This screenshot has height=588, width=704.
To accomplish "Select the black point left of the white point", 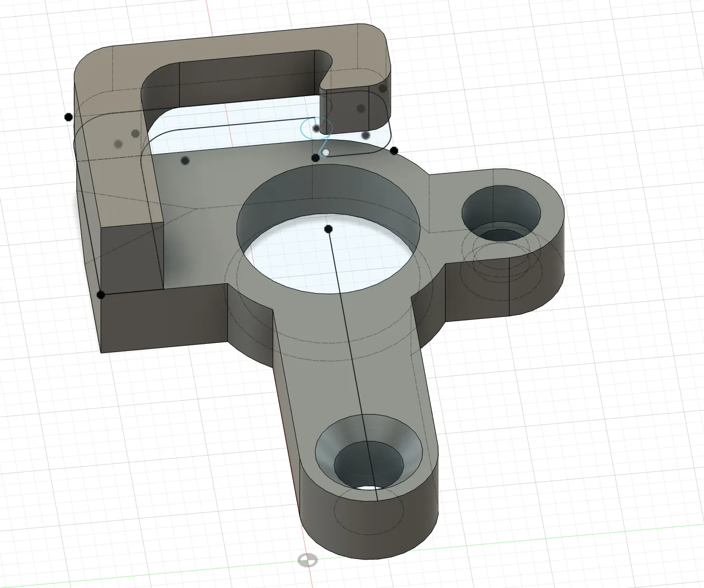I will [x=315, y=158].
